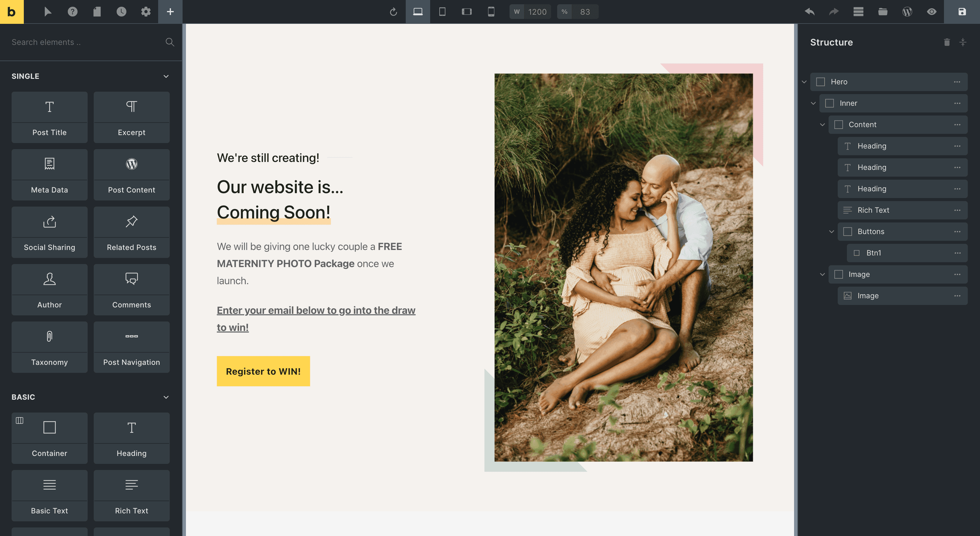The width and height of the screenshot is (980, 536).
Task: Click the Refresh icon in toolbar
Action: 394,12
